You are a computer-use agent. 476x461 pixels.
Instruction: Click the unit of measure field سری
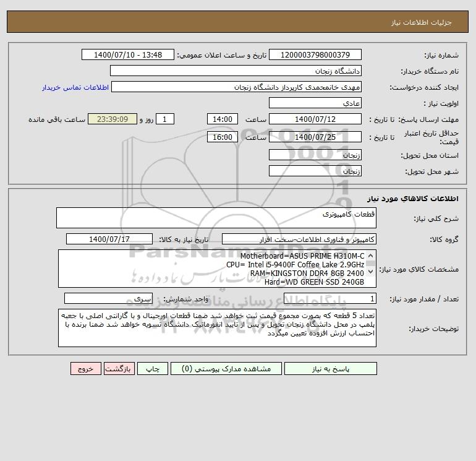pos(108,298)
